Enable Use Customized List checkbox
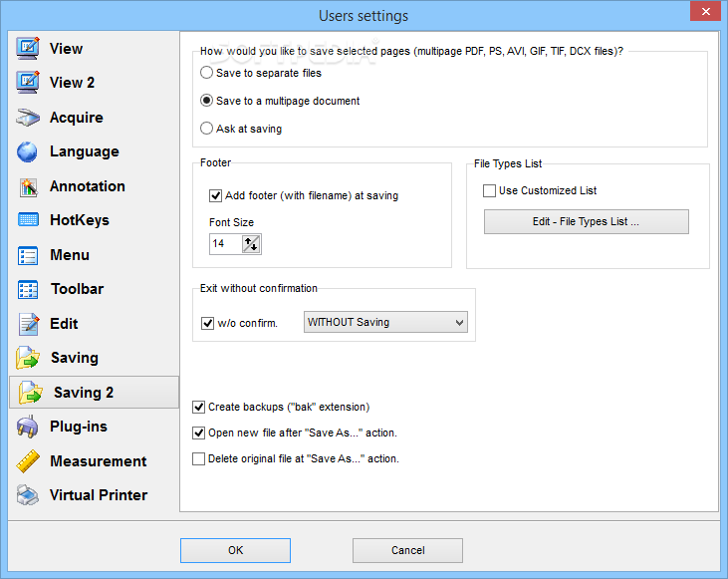The width and height of the screenshot is (728, 579). 489,190
